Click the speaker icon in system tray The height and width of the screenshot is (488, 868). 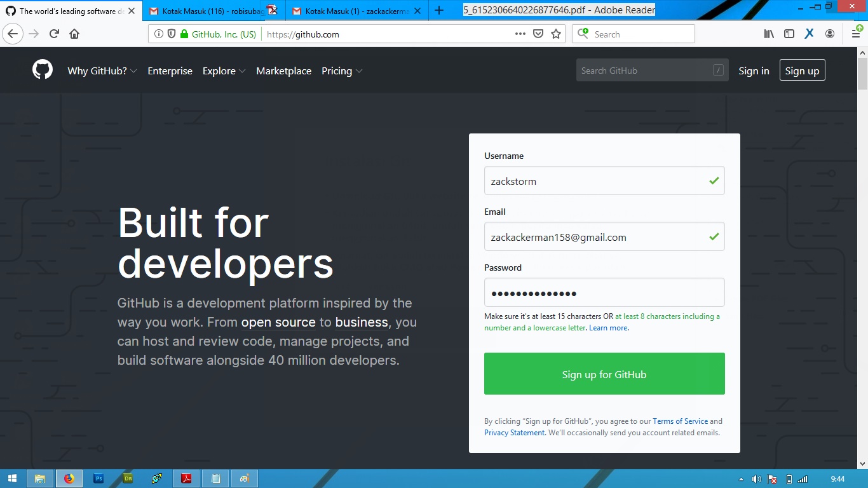(x=756, y=478)
